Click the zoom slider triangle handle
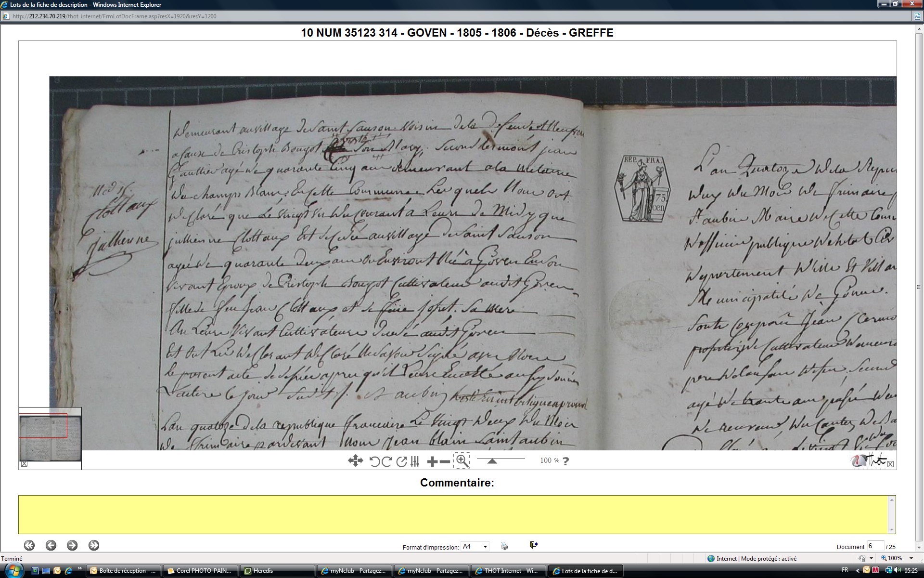This screenshot has height=578, width=924. tap(492, 461)
